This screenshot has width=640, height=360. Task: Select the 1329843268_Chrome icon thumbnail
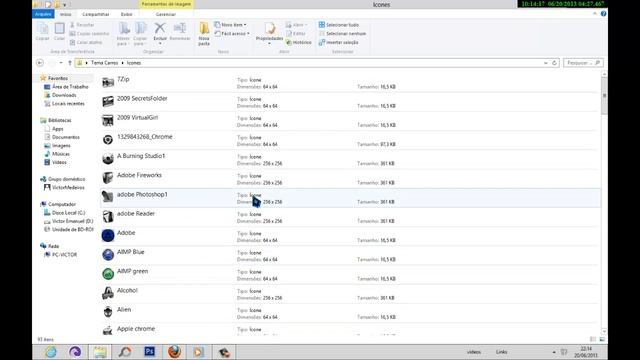click(108, 140)
